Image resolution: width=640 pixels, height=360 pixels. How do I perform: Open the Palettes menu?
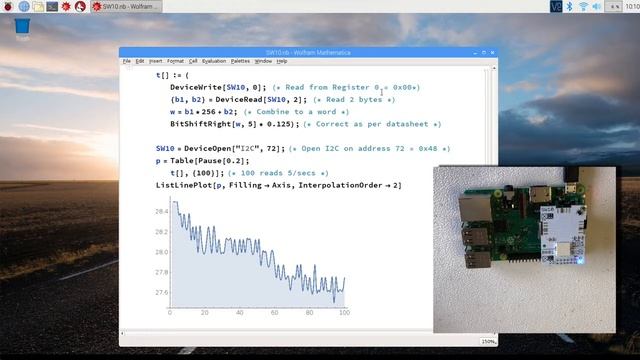pyautogui.click(x=240, y=61)
